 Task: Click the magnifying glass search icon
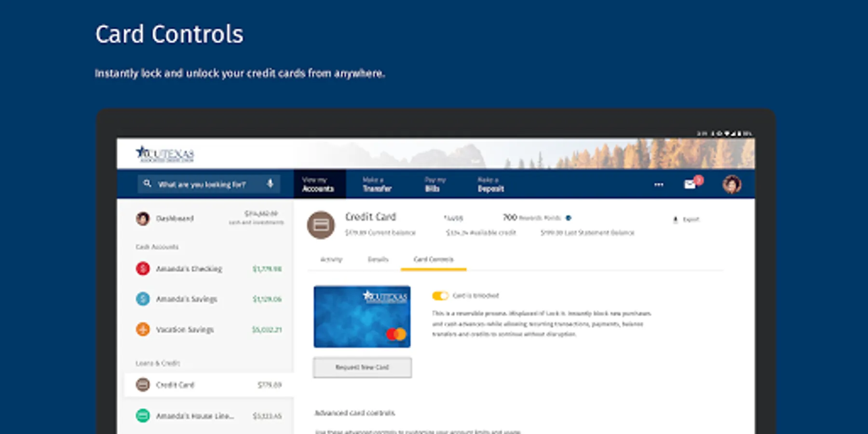click(x=148, y=184)
